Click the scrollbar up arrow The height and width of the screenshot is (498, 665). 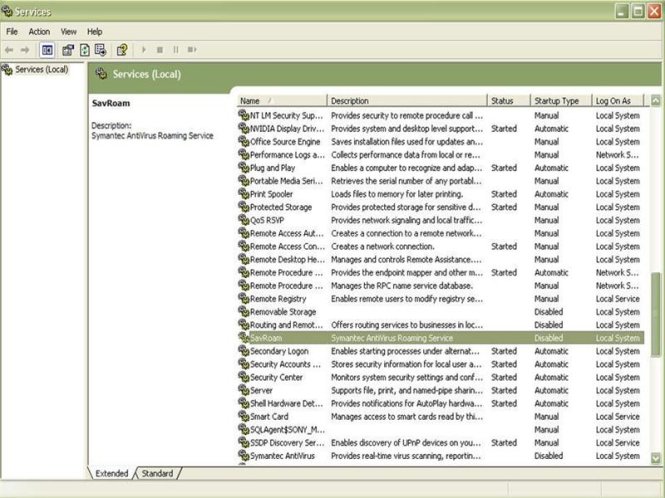tap(656, 101)
